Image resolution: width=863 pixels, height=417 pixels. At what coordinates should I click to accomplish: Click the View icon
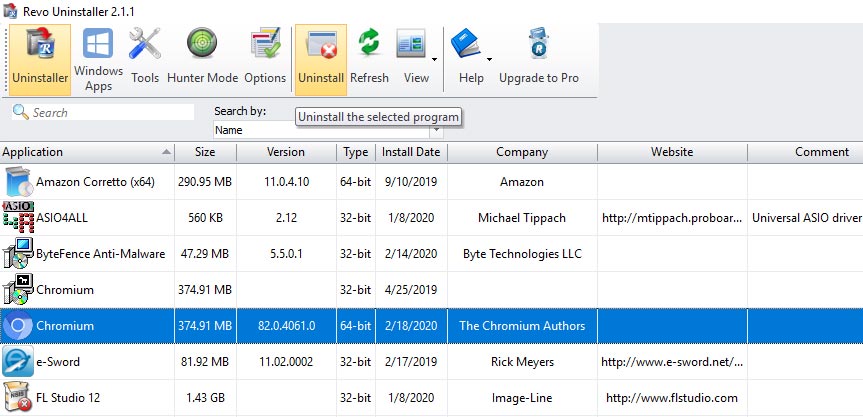pyautogui.click(x=411, y=44)
